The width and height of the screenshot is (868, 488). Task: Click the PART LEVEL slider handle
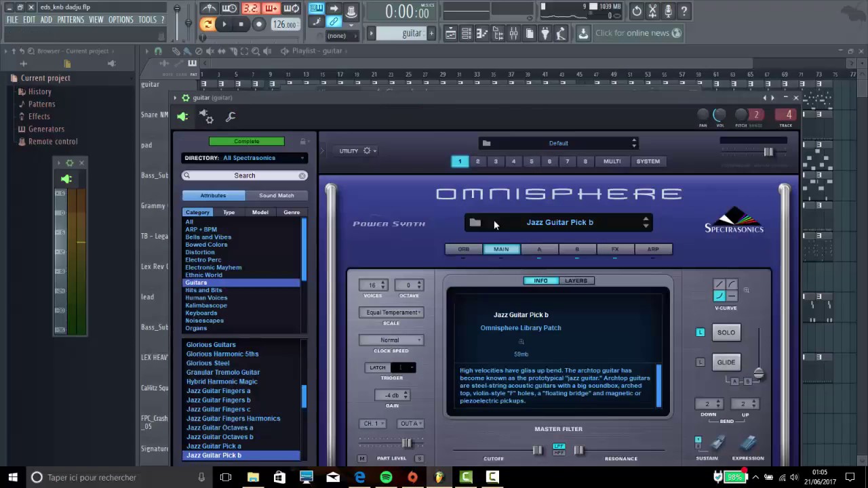(406, 443)
